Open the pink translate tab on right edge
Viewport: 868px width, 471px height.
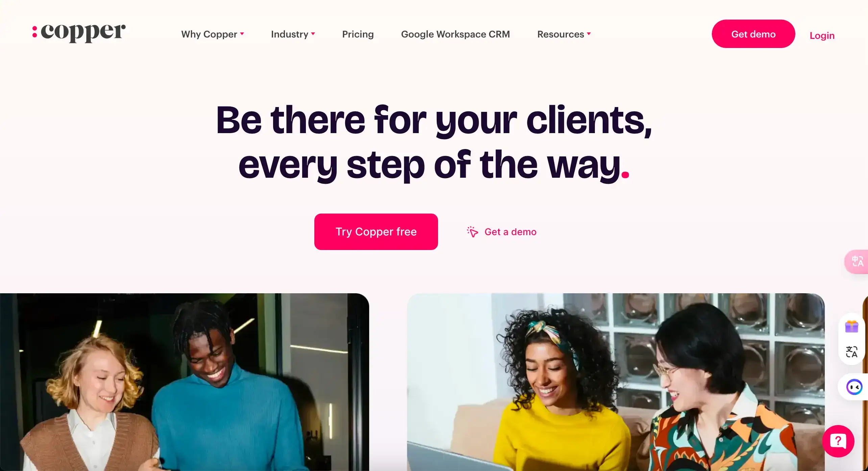tap(857, 262)
